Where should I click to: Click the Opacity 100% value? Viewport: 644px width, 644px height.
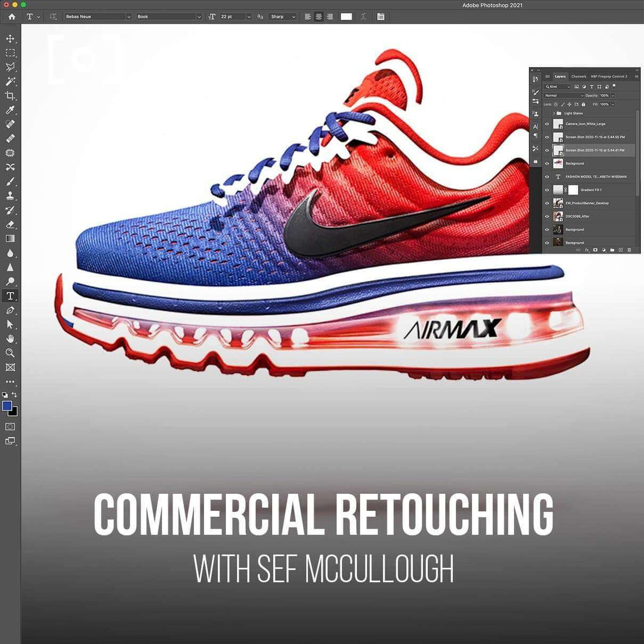(605, 96)
